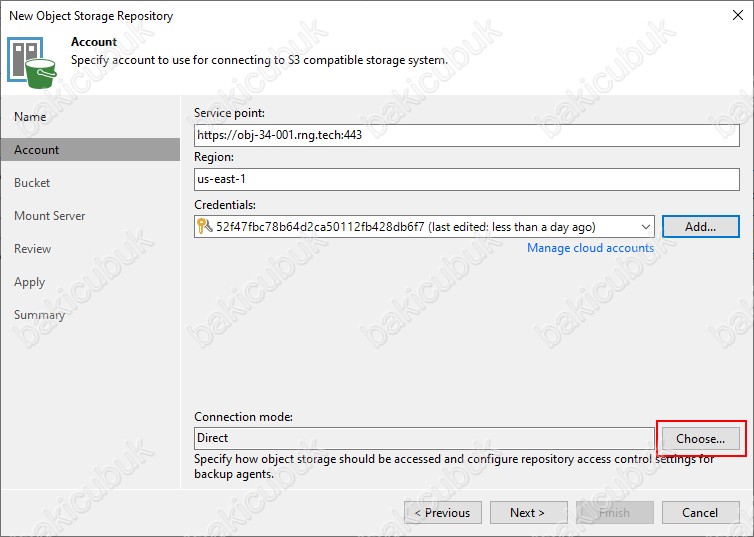Click the Finish button
The image size is (754, 537).
[615, 513]
